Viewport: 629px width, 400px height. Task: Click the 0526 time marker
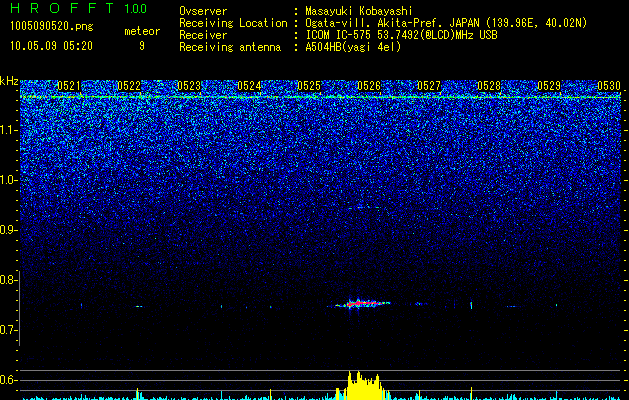click(x=369, y=86)
